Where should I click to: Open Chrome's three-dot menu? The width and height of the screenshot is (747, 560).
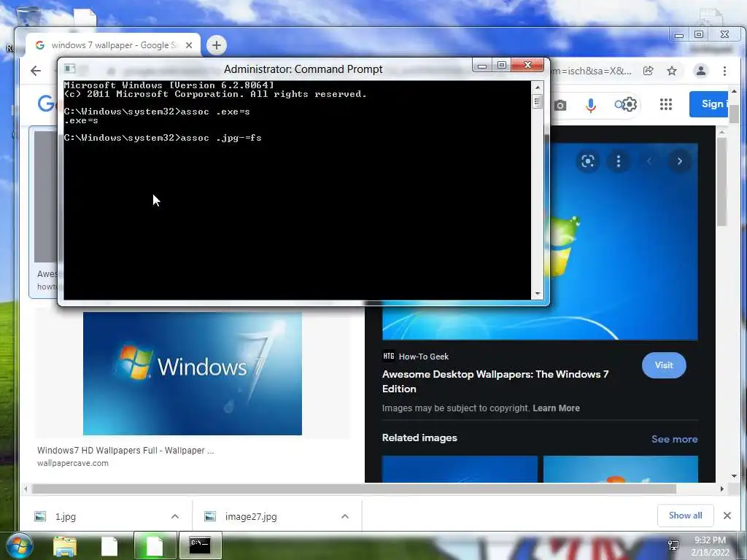click(x=724, y=71)
